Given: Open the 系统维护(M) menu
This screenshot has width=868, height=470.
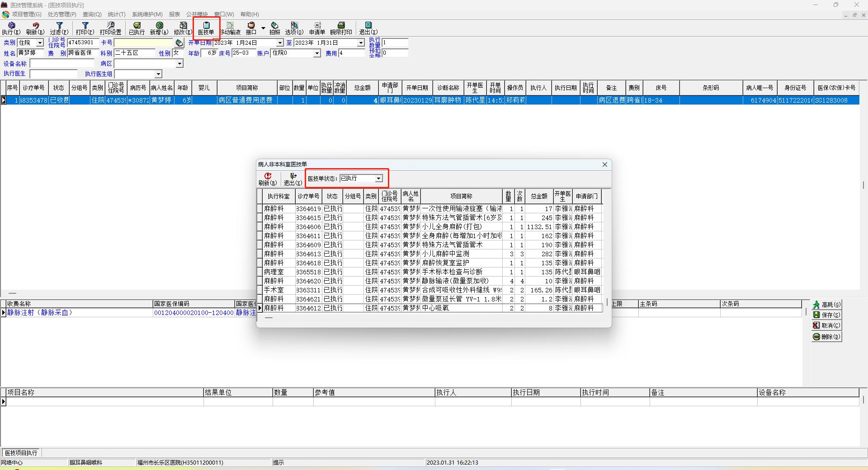Looking at the screenshot, I should coord(147,14).
